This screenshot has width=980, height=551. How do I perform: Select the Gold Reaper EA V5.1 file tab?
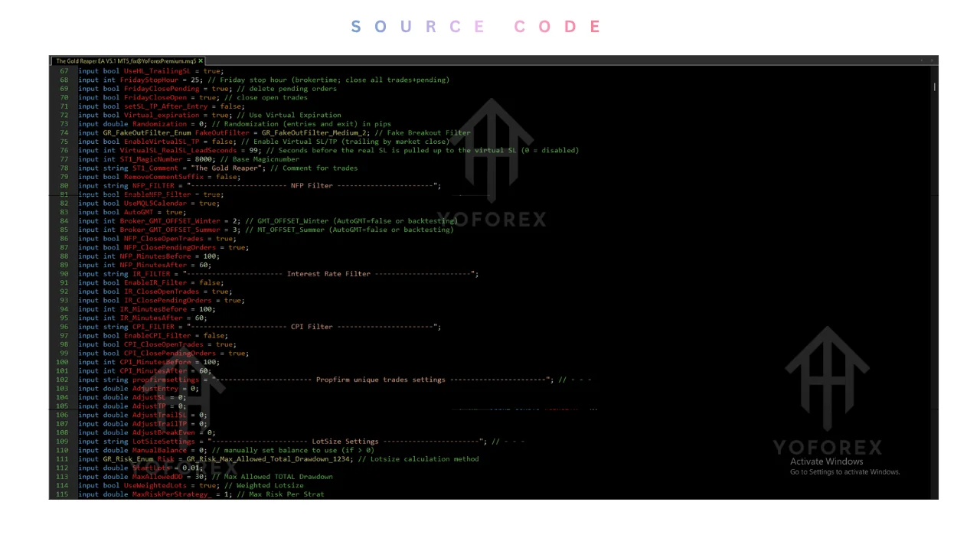coord(128,61)
